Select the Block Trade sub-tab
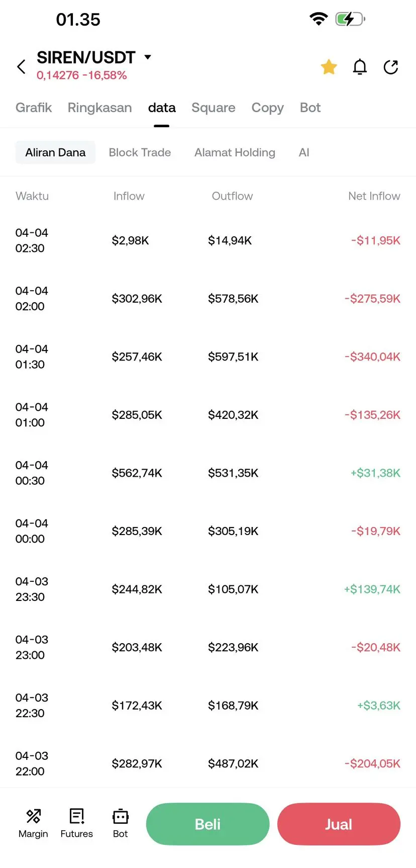Screen dimensions: 416x868 [x=140, y=152]
